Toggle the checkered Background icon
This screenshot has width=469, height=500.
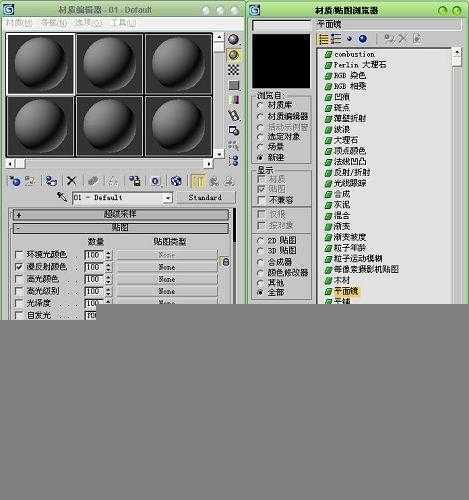click(234, 70)
